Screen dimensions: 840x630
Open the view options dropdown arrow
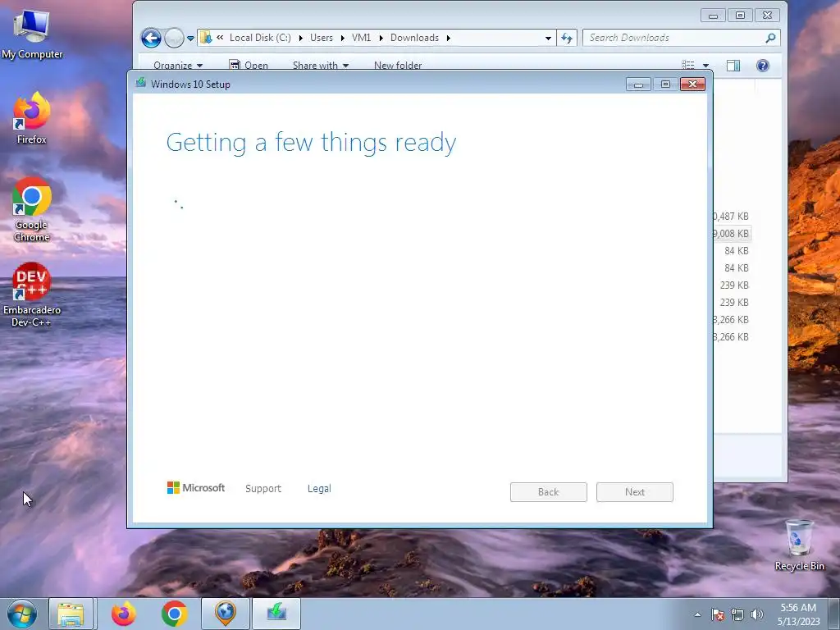(x=705, y=66)
